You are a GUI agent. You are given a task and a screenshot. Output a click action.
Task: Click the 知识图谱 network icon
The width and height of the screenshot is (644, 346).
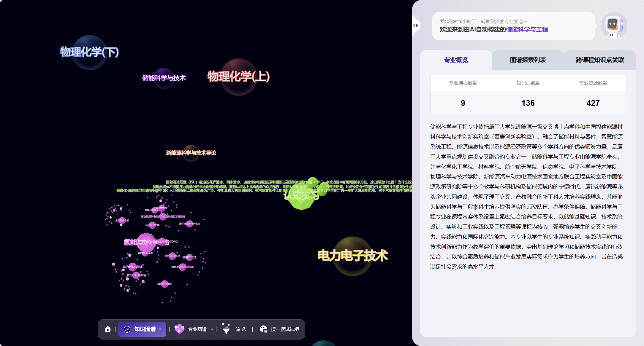coord(127,329)
